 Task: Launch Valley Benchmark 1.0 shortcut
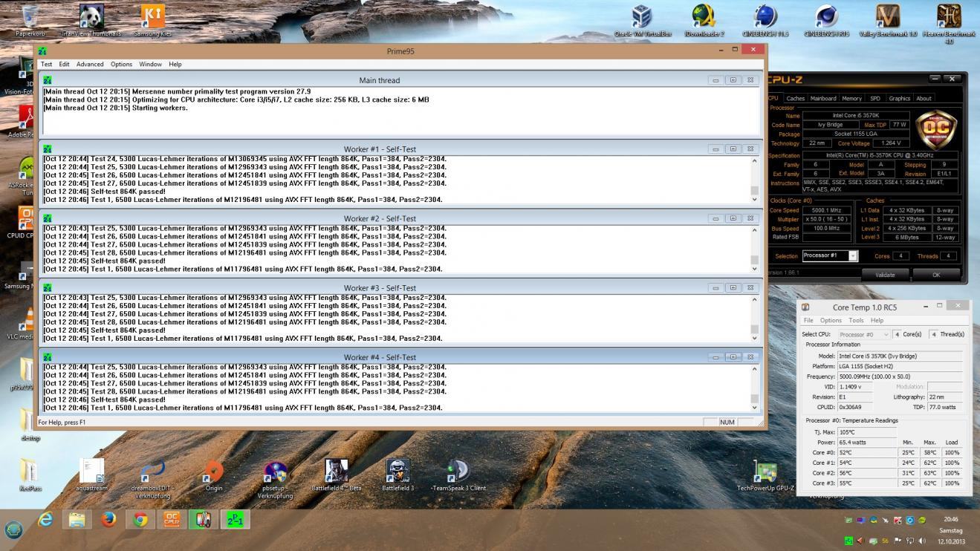[887, 19]
